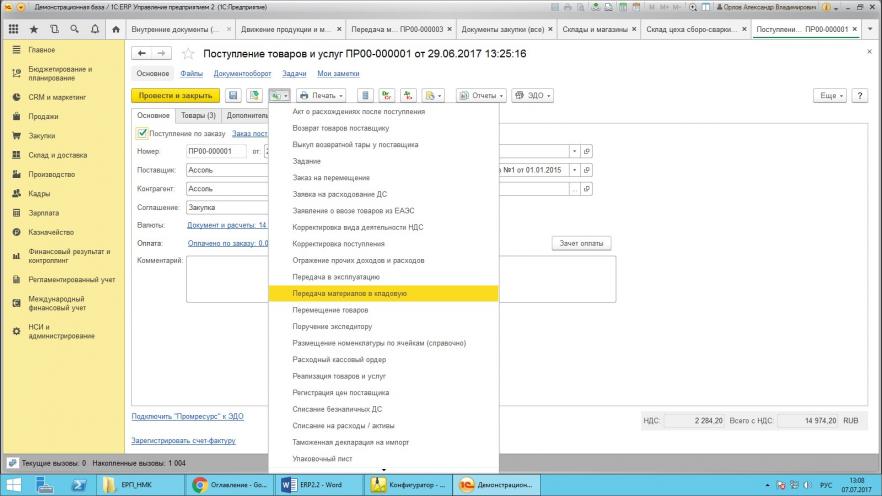Expand the 'Отчеты' dropdown

pyautogui.click(x=481, y=95)
